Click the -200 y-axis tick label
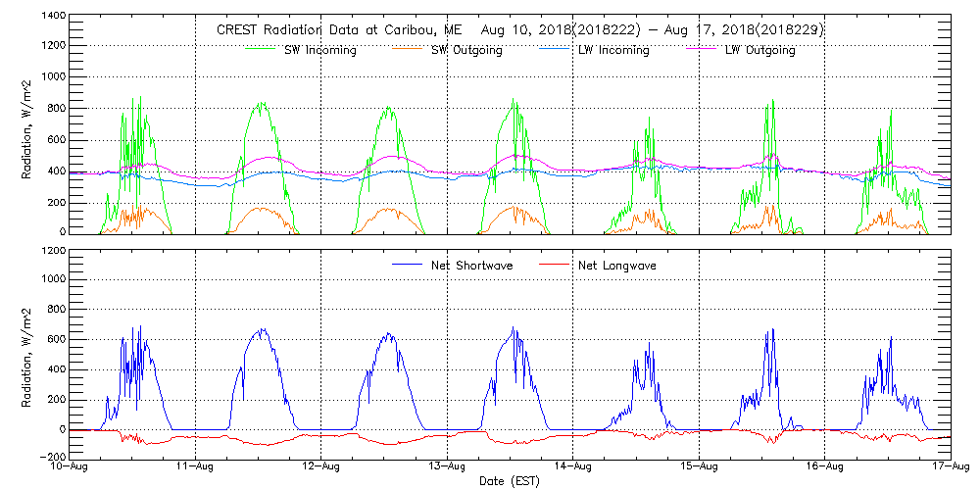The width and height of the screenshot is (980, 490). 51,458
